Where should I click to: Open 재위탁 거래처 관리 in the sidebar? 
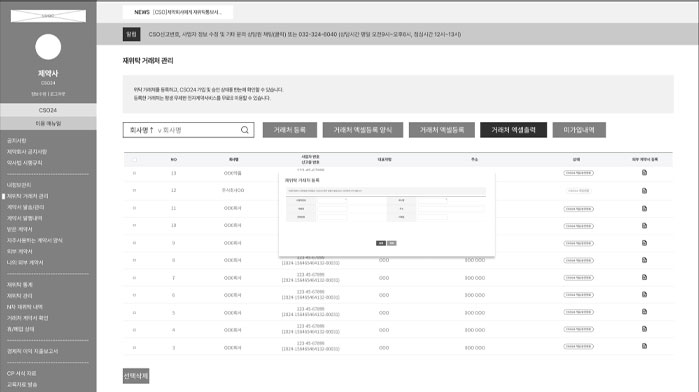click(27, 196)
